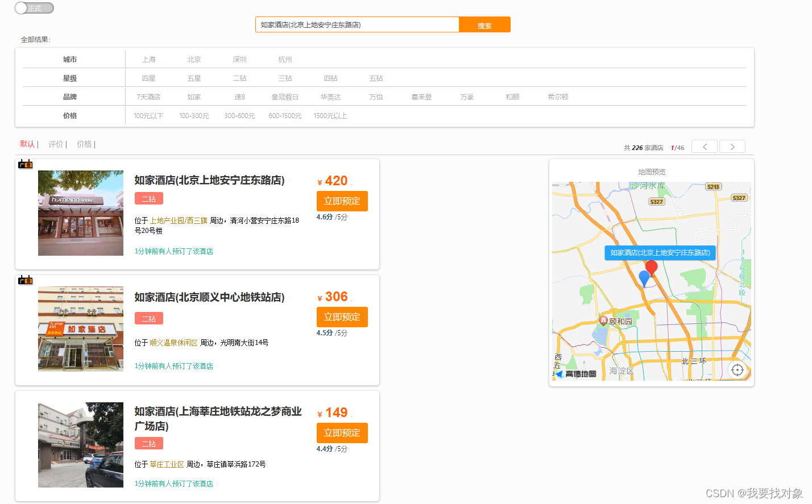This screenshot has width=812, height=504.
Task: Click the 共 226 家酒店 count
Action: (644, 148)
